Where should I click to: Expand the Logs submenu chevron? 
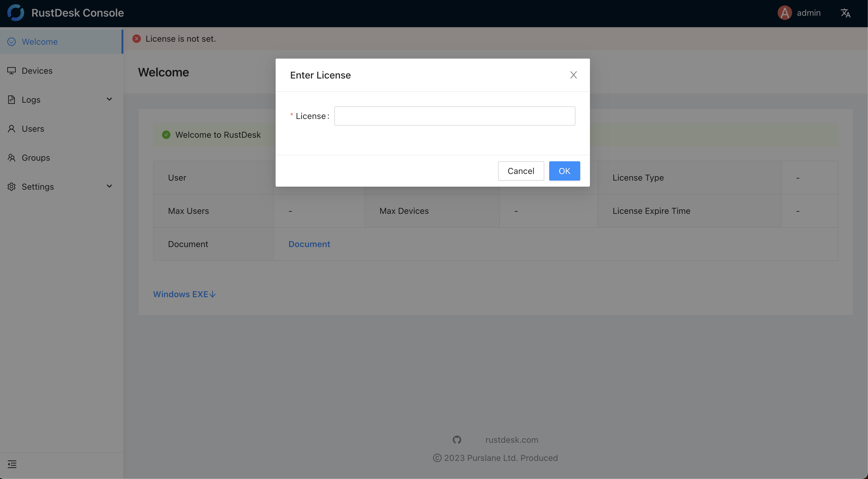[x=109, y=99]
